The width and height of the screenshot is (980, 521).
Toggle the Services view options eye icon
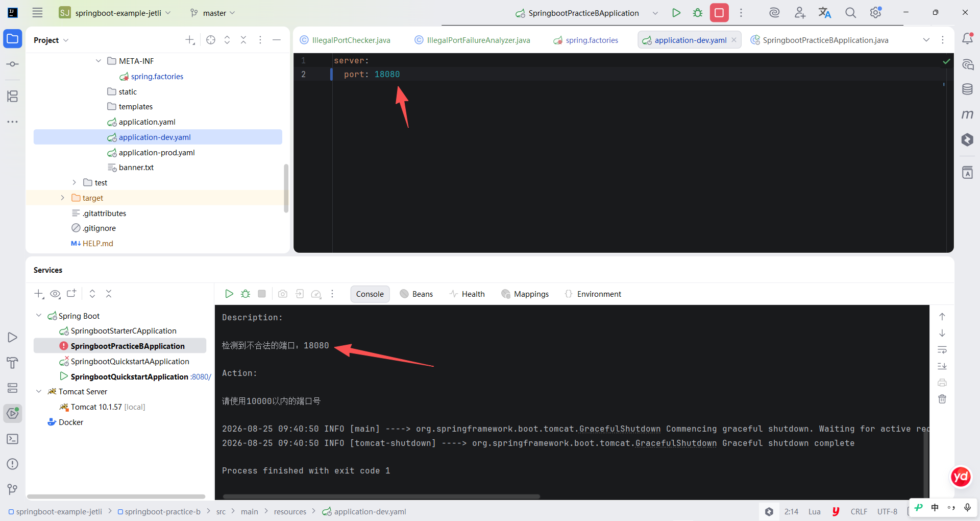tap(55, 294)
